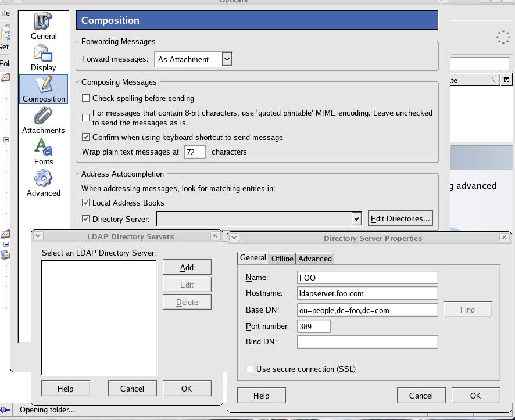Click the window menu icon on LDAP Directory Servers
Image resolution: width=515 pixels, height=420 pixels.
point(38,236)
